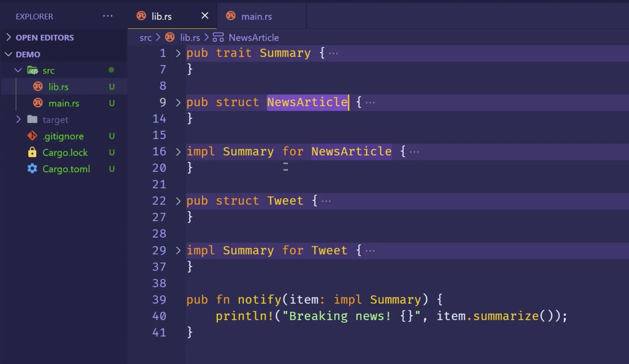This screenshot has width=629, height=364.
Task: Click the Cargo.lock padlock icon
Action: coord(32,152)
